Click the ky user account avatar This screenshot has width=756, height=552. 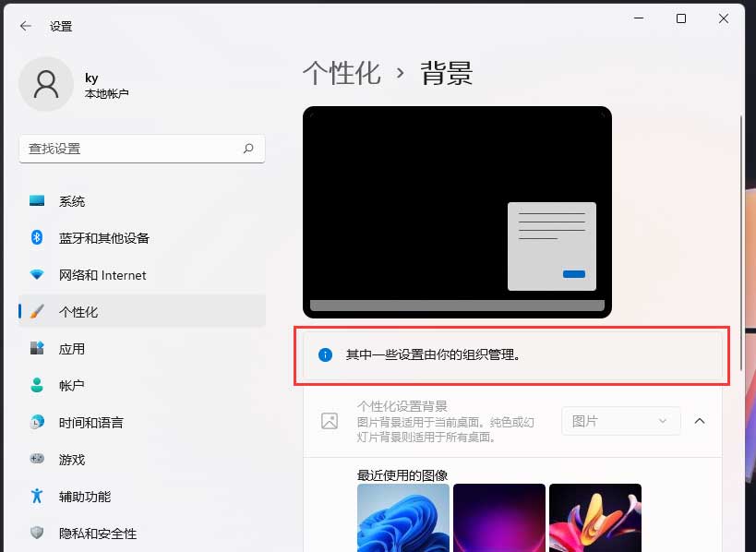coord(45,85)
